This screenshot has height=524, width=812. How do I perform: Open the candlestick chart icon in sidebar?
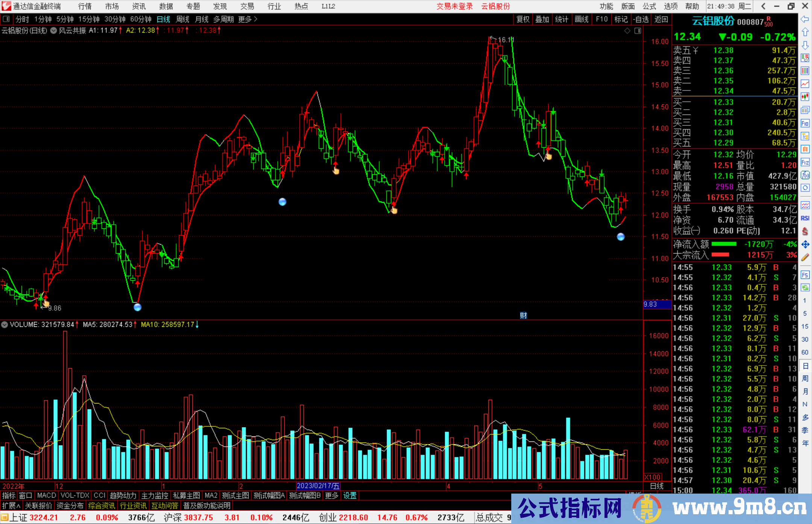(x=805, y=97)
